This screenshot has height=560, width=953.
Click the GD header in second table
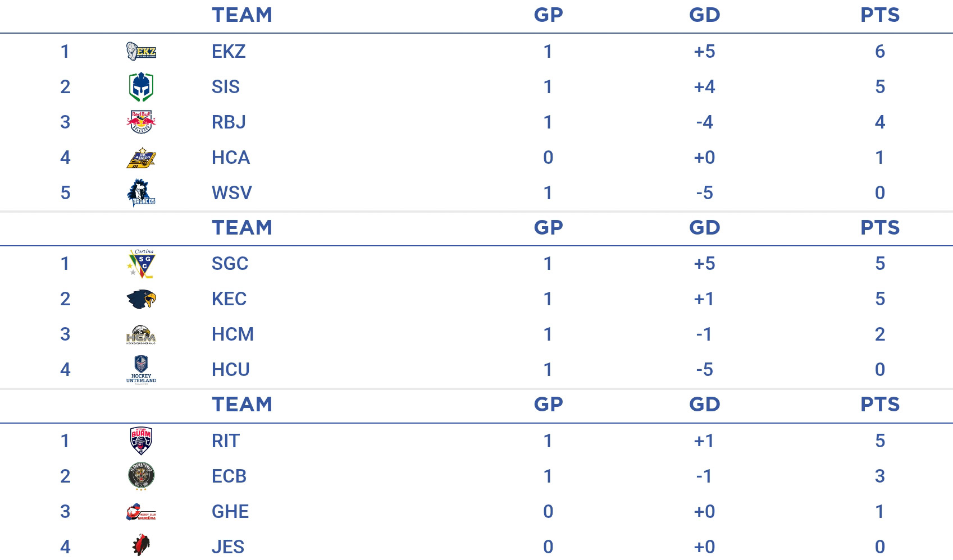pos(705,228)
